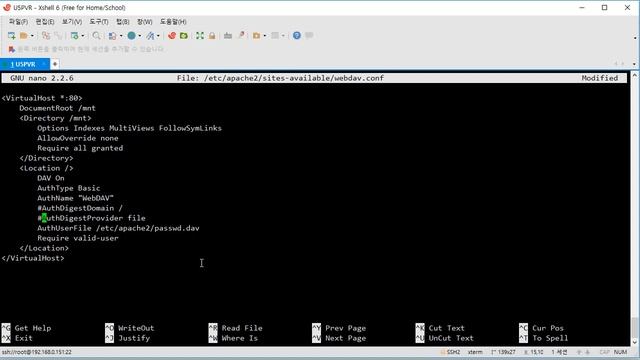The height and width of the screenshot is (360, 640).
Task: Expand the Open folder dropdown arrow
Action: click(32, 36)
